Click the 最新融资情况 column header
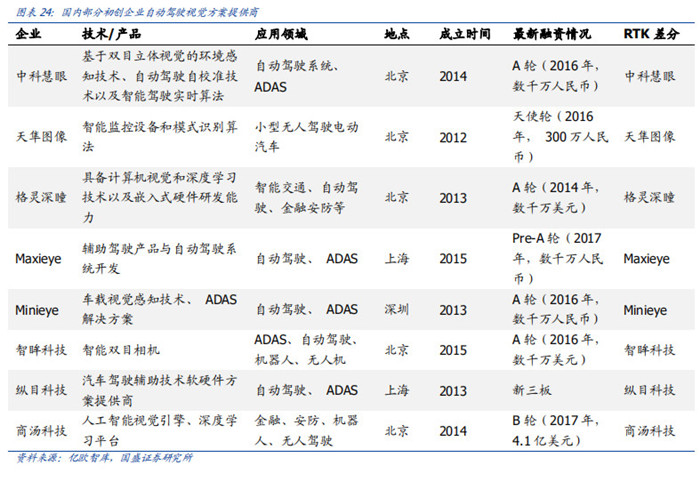Image resolution: width=700 pixels, height=481 pixels. click(552, 34)
